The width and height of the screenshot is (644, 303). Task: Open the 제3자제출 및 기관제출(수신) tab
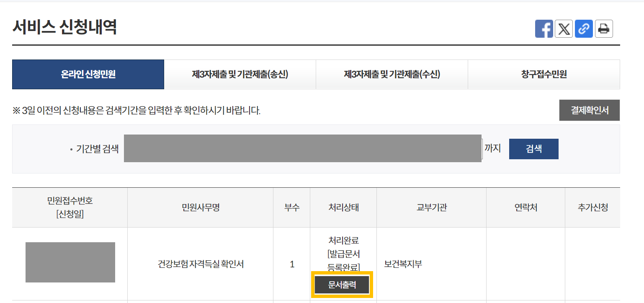click(392, 74)
